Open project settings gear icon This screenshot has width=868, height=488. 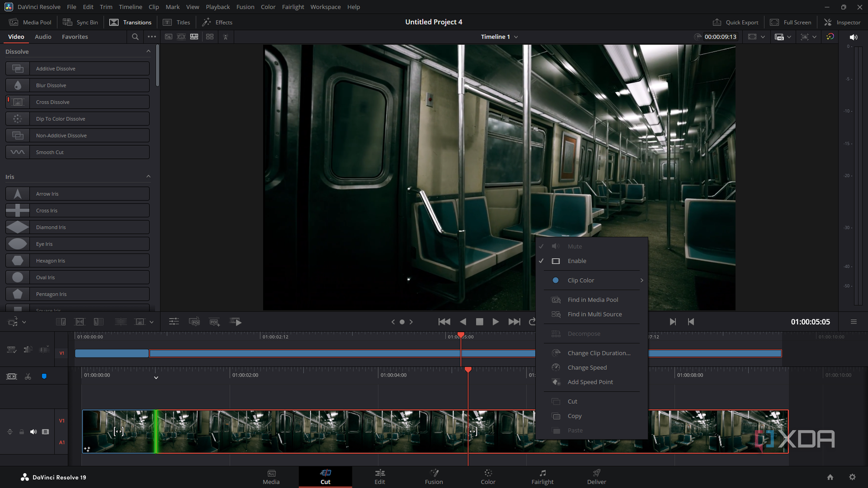click(x=852, y=477)
